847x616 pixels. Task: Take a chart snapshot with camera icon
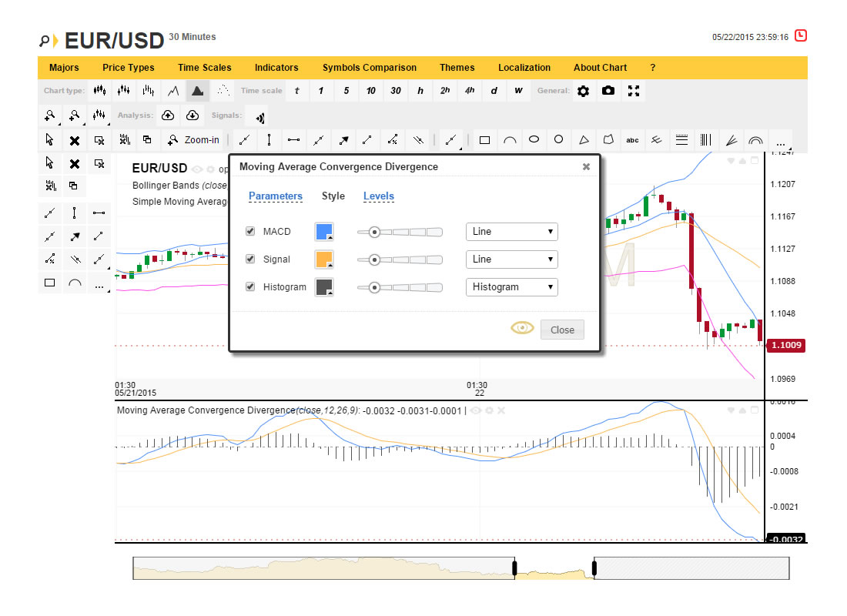(608, 91)
